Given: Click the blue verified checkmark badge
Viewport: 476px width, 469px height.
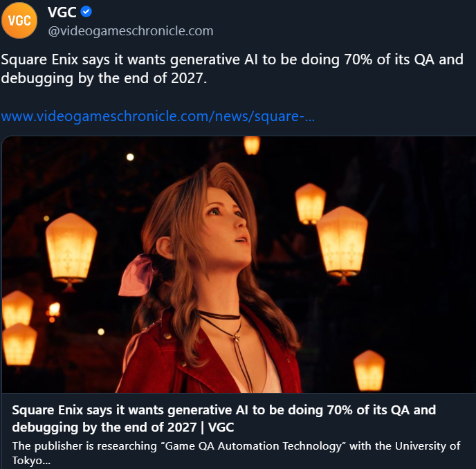Looking at the screenshot, I should tap(87, 12).
